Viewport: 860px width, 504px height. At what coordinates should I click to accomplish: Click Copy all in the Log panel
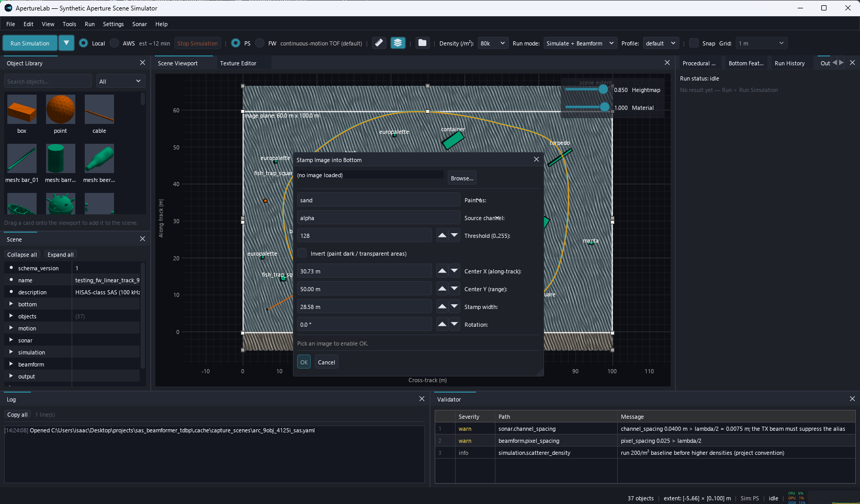[17, 415]
